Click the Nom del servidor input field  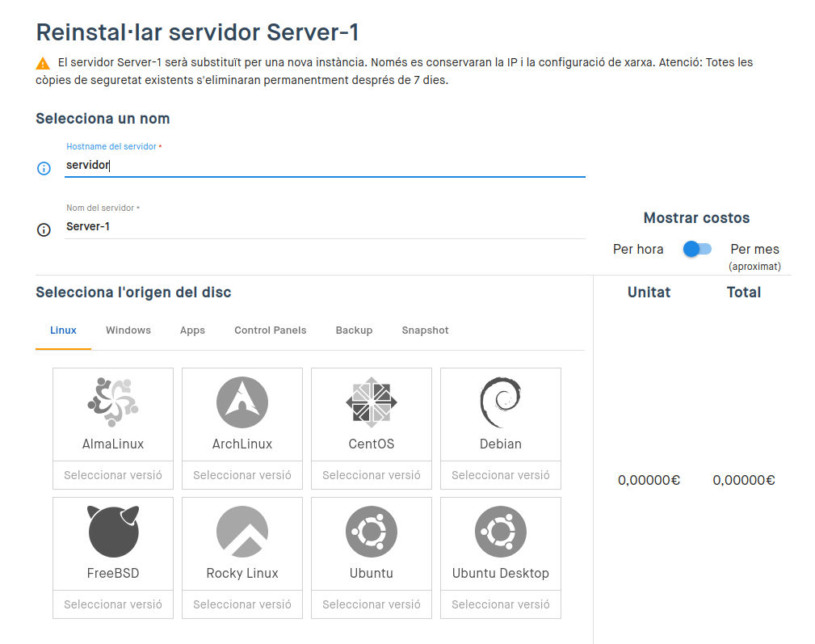tap(323, 227)
